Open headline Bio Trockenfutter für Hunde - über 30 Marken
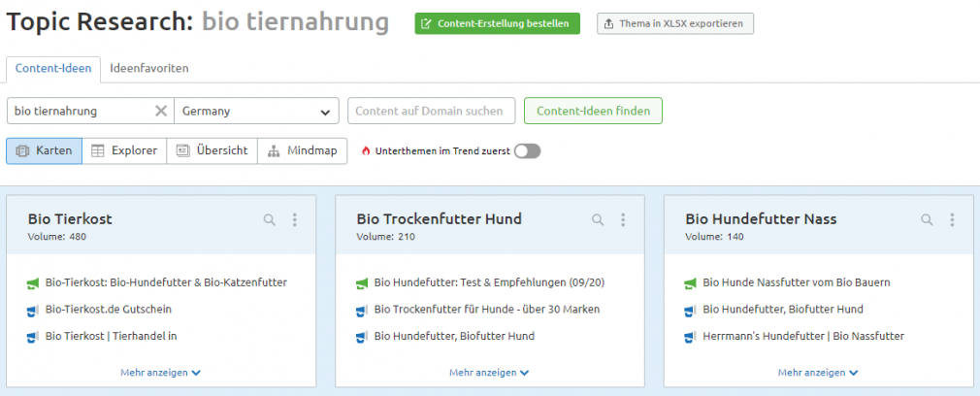Viewport: 980px width, 396px height. coord(487,309)
